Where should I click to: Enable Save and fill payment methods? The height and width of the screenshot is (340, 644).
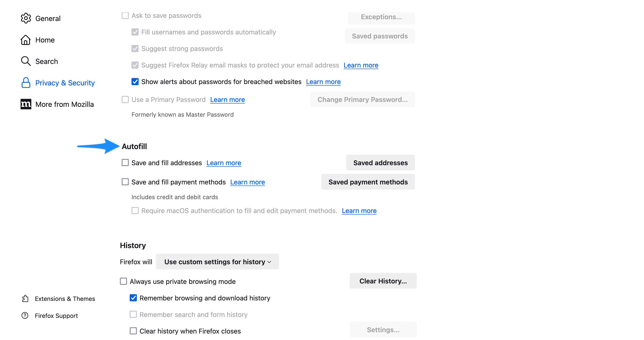[x=125, y=182]
